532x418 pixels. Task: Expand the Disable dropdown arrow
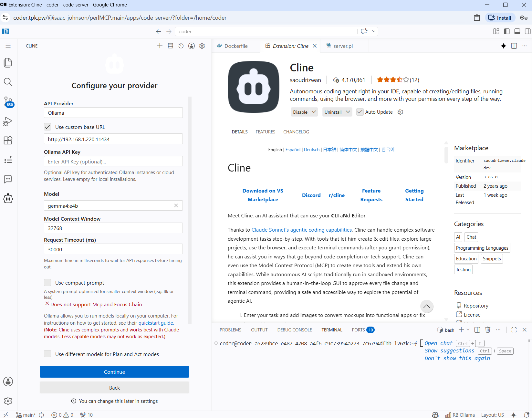pyautogui.click(x=314, y=112)
